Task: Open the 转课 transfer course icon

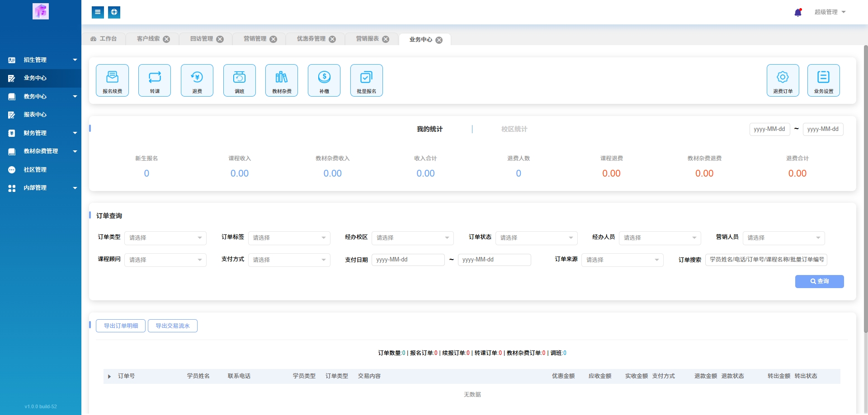Action: [155, 80]
